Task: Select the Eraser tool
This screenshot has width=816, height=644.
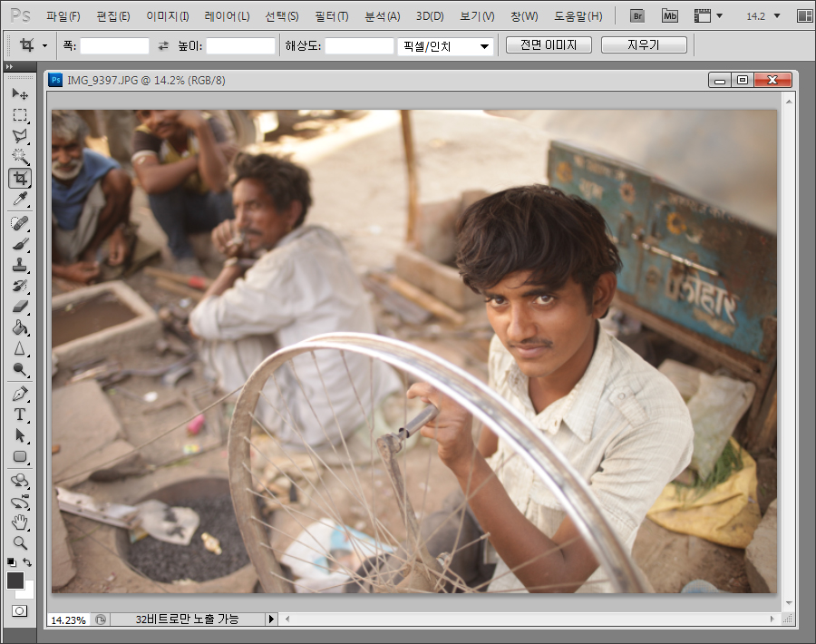Action: click(20, 307)
